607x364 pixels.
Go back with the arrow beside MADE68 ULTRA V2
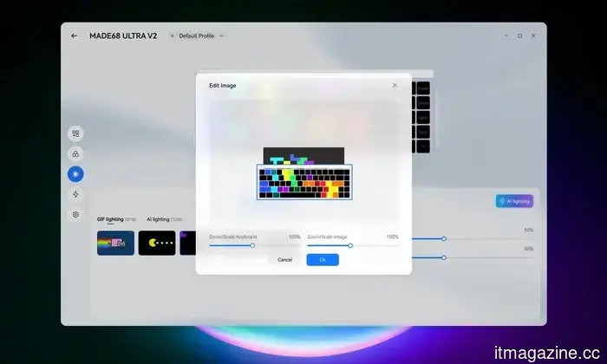point(75,36)
